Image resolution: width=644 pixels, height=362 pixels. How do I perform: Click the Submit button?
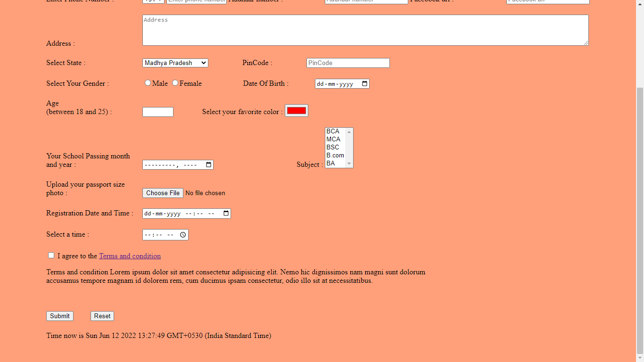[59, 316]
